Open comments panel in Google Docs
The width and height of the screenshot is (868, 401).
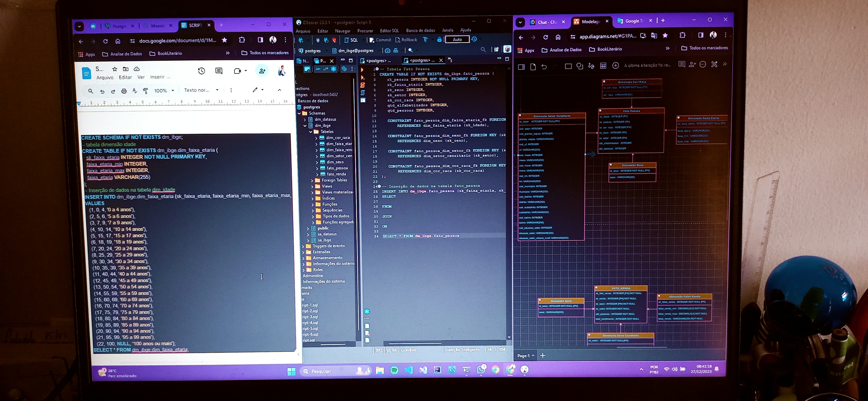(x=219, y=71)
